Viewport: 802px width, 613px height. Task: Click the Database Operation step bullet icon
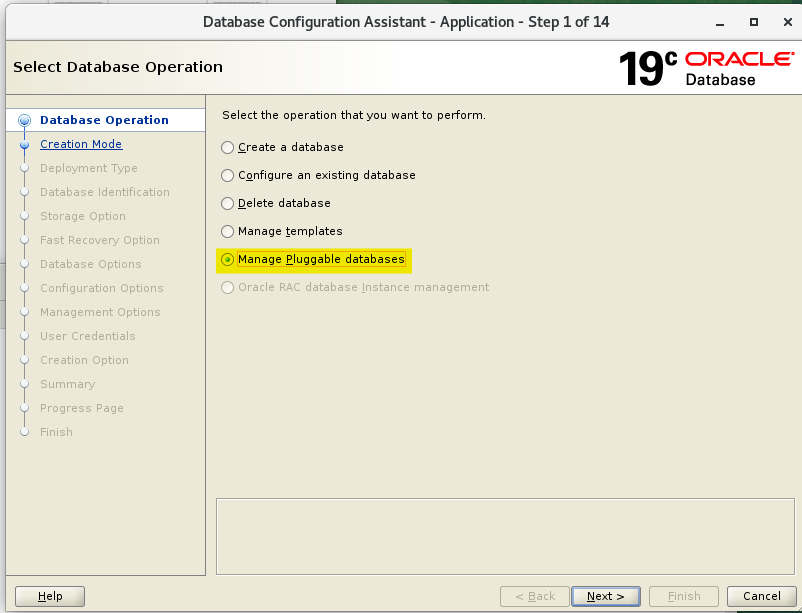click(24, 120)
